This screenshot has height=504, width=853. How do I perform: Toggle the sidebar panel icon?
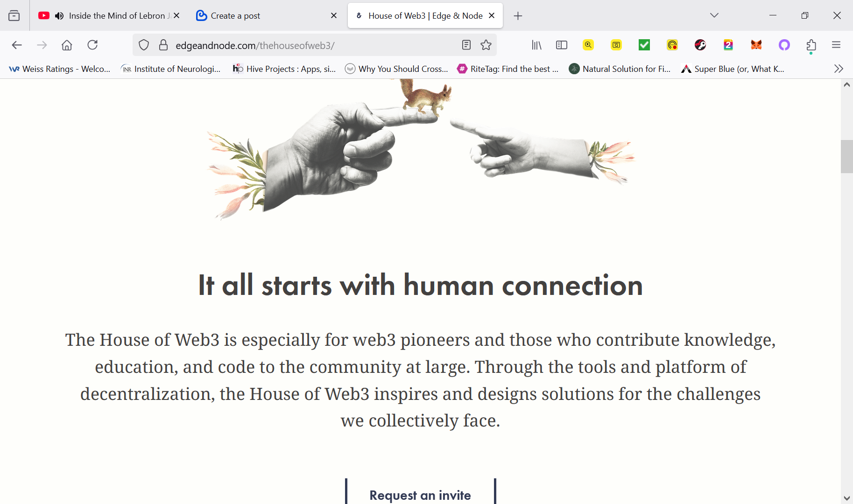pos(562,45)
